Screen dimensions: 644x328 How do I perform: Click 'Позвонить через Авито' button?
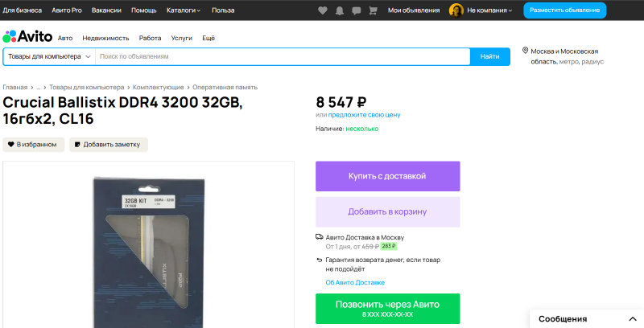tap(388, 309)
